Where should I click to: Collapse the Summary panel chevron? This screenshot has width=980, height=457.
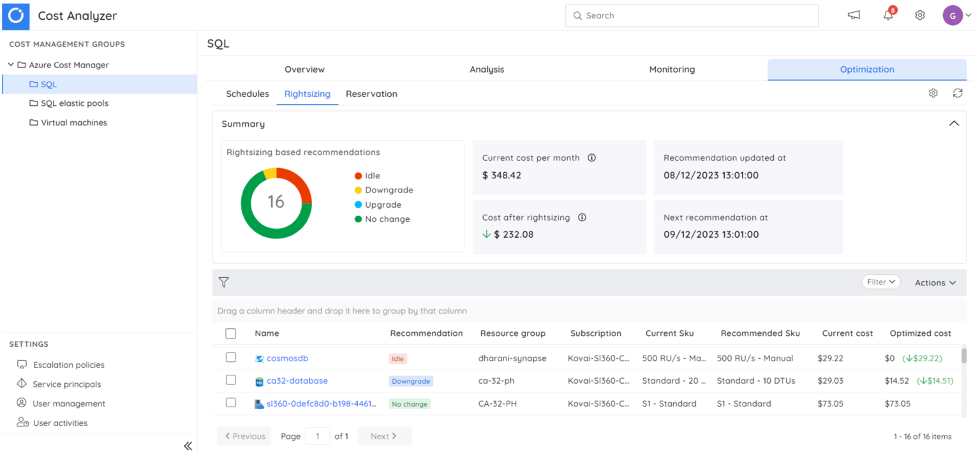coord(954,123)
